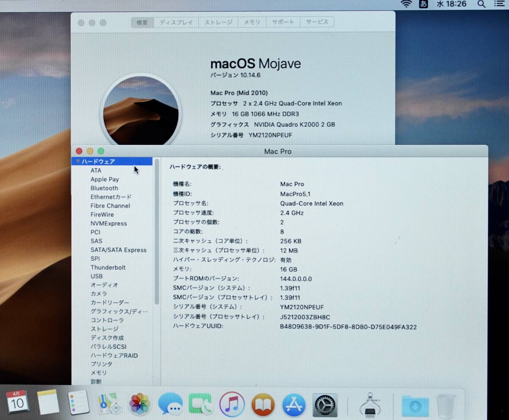
Task: Select ハードウェアRAID in the sidebar
Action: pyautogui.click(x=114, y=356)
